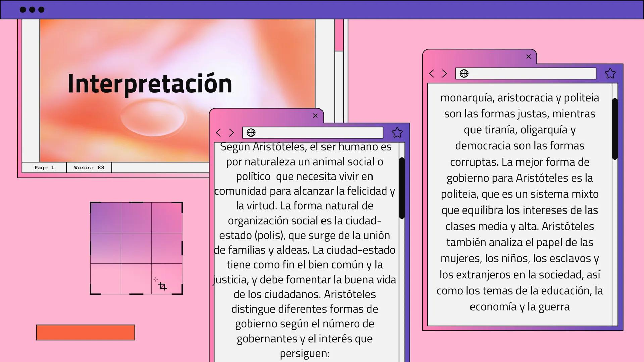644x362 pixels.
Task: Click the globe icon in the middle window's address bar
Action: click(251, 133)
